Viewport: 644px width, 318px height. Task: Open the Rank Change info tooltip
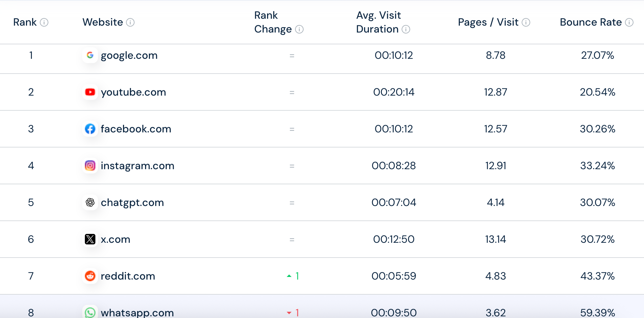pos(299,29)
